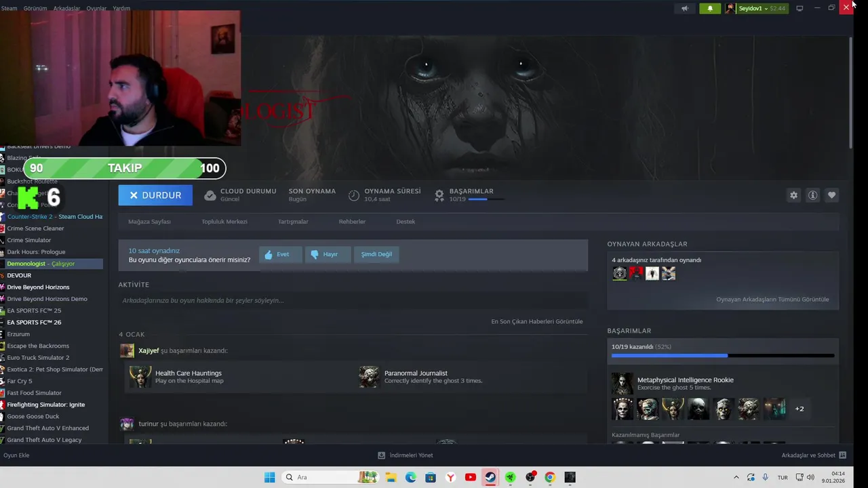Open the Yardım menu
Image resolution: width=868 pixels, height=488 pixels.
tap(121, 8)
